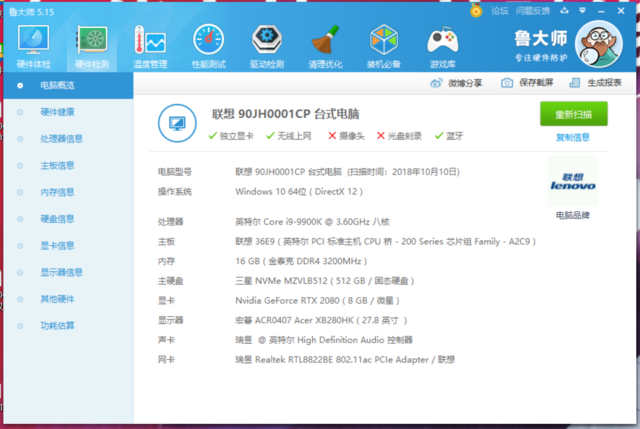Screen dimensions: 640x429
Task: Click the camera icon beside 保存截屏
Action: point(507,83)
